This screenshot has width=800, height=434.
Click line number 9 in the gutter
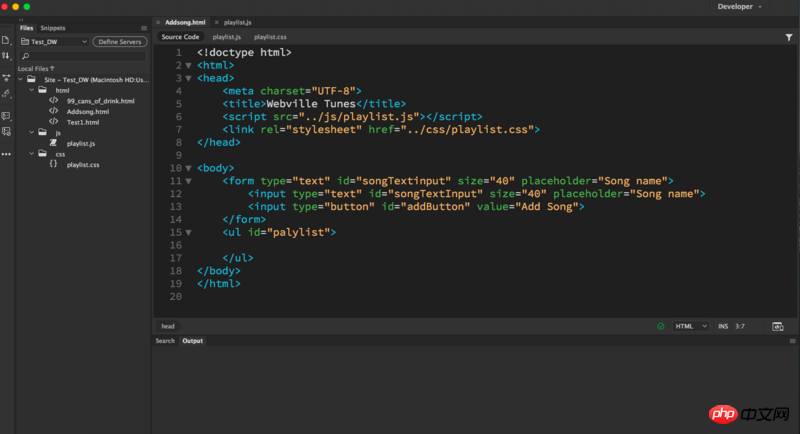(x=179, y=155)
